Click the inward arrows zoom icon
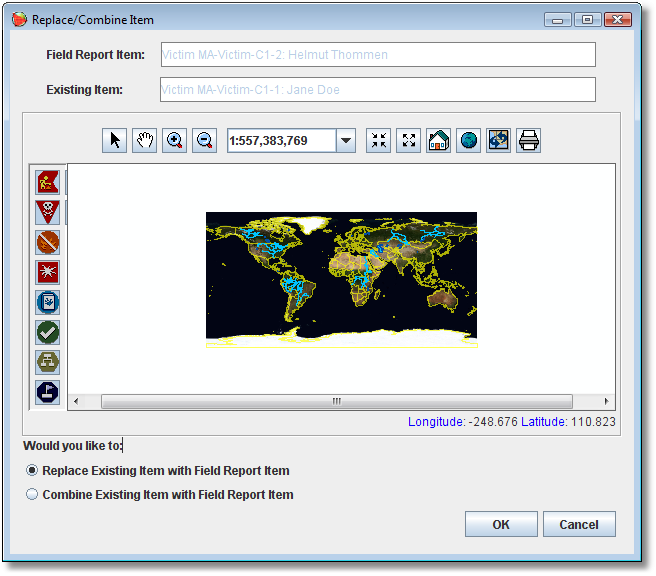This screenshot has height=576, width=656. tap(378, 141)
